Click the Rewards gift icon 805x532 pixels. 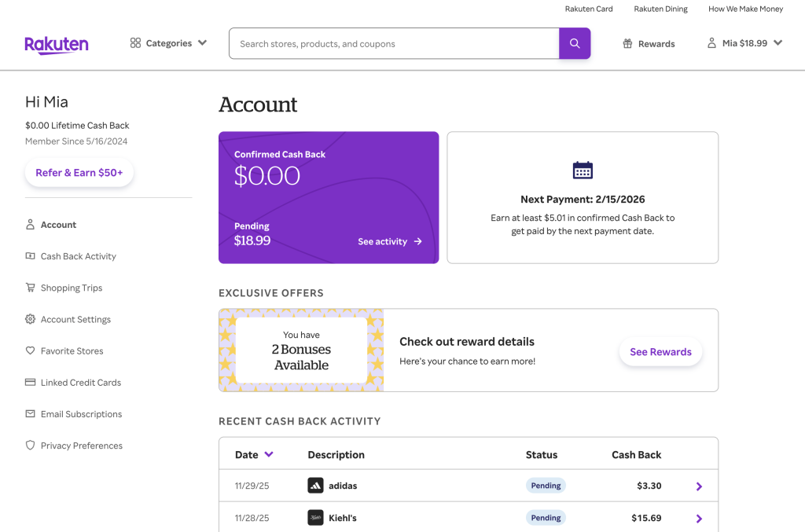pos(627,44)
